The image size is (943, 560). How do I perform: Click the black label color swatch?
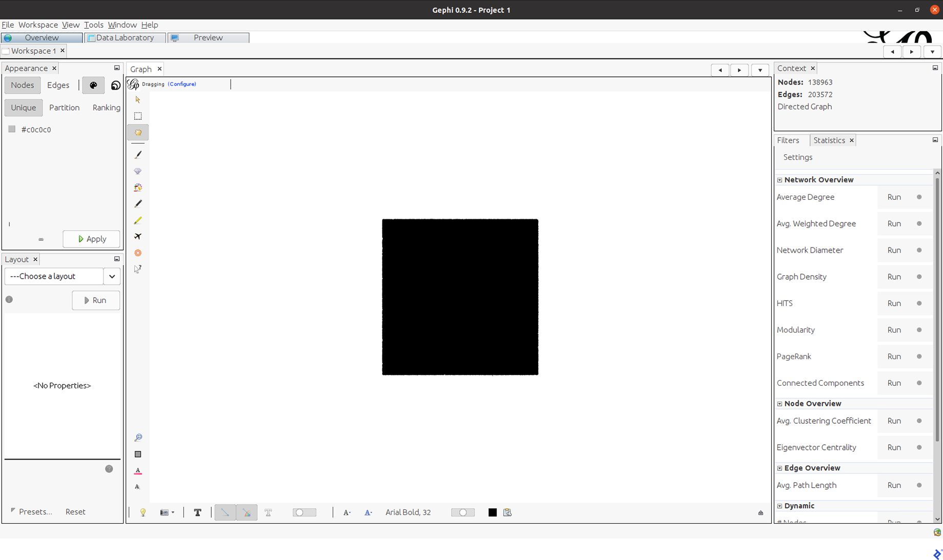click(493, 512)
